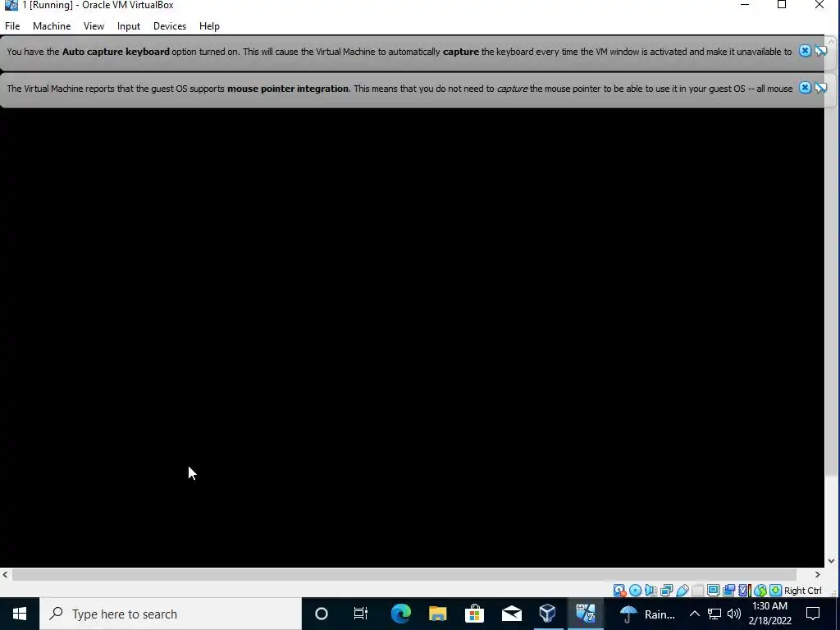
Task: Open the Mail app from taskbar
Action: (511, 614)
